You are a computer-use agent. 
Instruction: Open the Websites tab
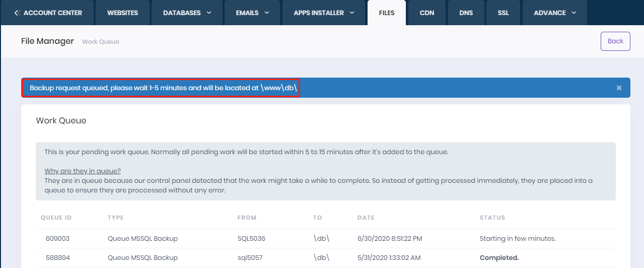[122, 13]
